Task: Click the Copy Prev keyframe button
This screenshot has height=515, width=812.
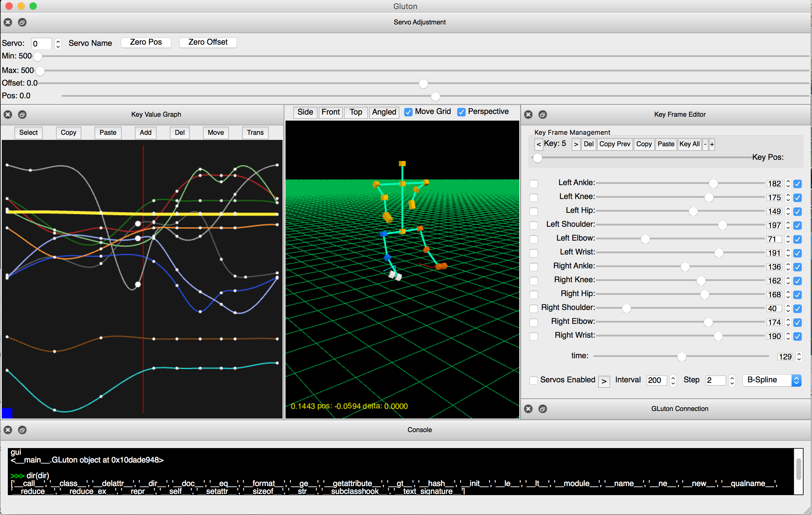Action: click(615, 144)
